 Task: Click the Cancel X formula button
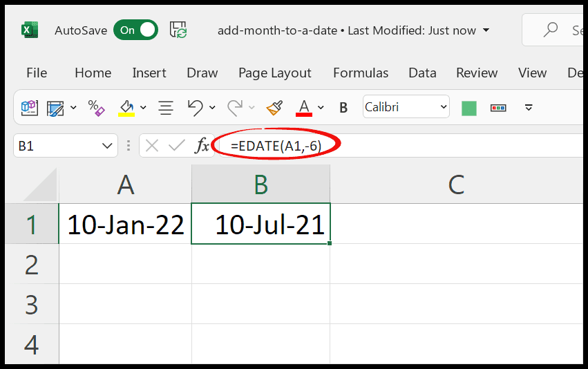click(x=152, y=146)
